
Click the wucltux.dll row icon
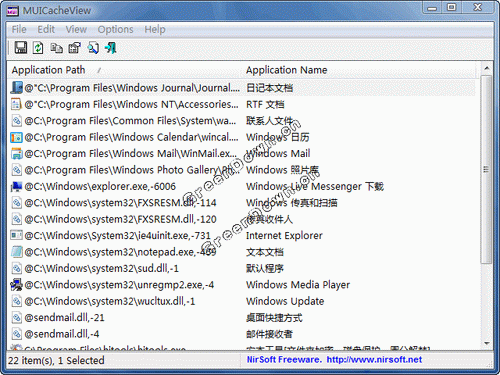pyautogui.click(x=16, y=301)
